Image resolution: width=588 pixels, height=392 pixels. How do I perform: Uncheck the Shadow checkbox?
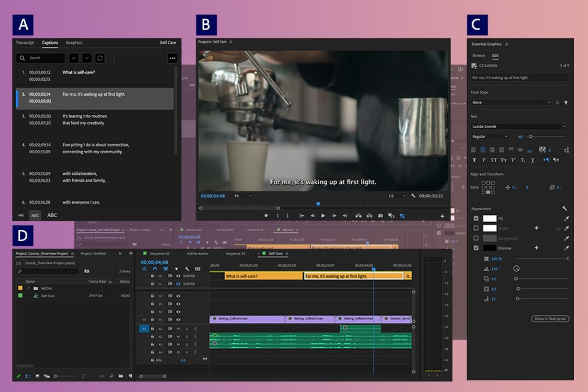(476, 248)
